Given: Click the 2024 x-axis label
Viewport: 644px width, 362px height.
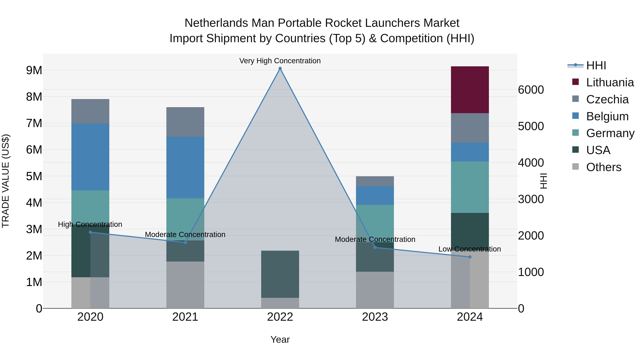Looking at the screenshot, I should [470, 317].
